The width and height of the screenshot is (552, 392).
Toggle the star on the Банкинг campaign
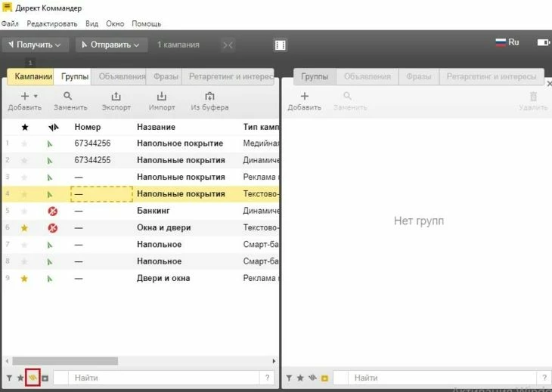tap(24, 211)
